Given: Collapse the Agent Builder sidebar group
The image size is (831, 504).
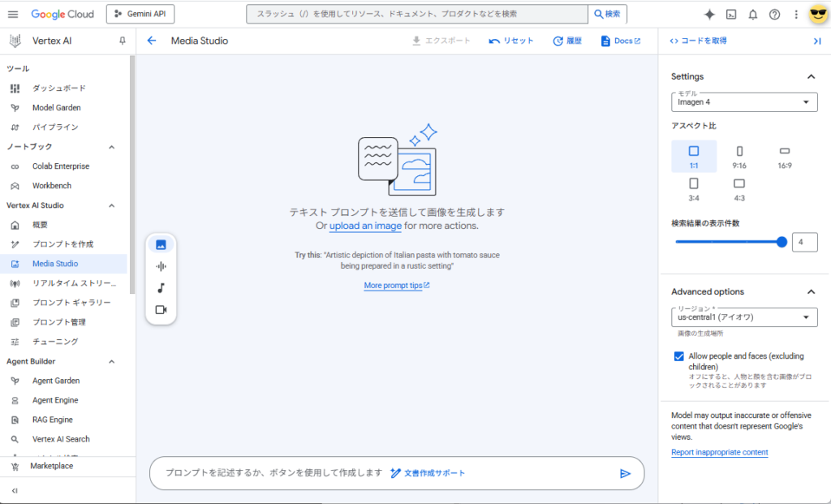Looking at the screenshot, I should (x=112, y=361).
